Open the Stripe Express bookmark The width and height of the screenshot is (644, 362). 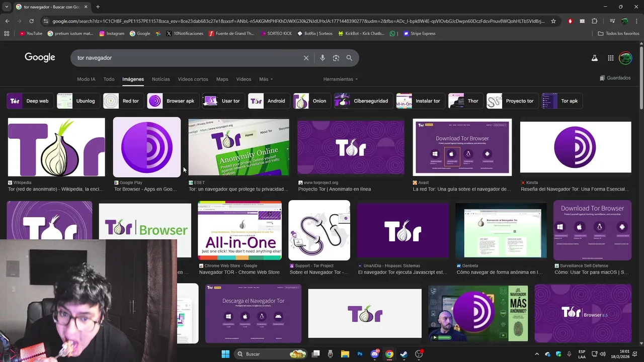419,34
